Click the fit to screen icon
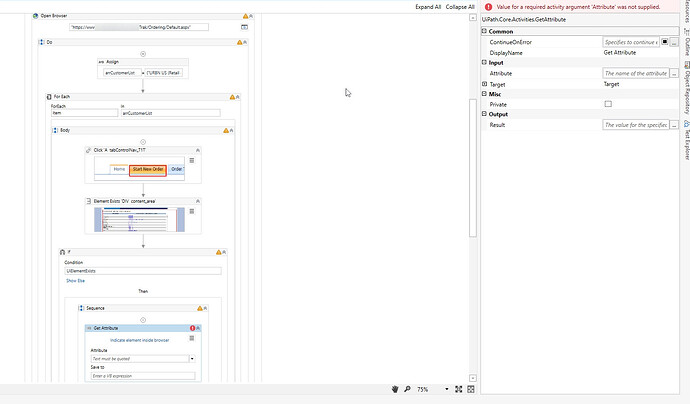Viewport: 690px width, 404px height. tap(459, 389)
